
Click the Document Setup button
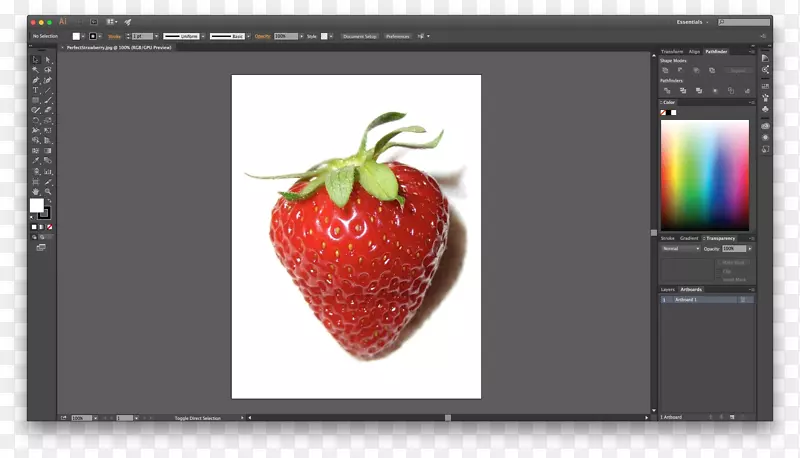point(360,36)
